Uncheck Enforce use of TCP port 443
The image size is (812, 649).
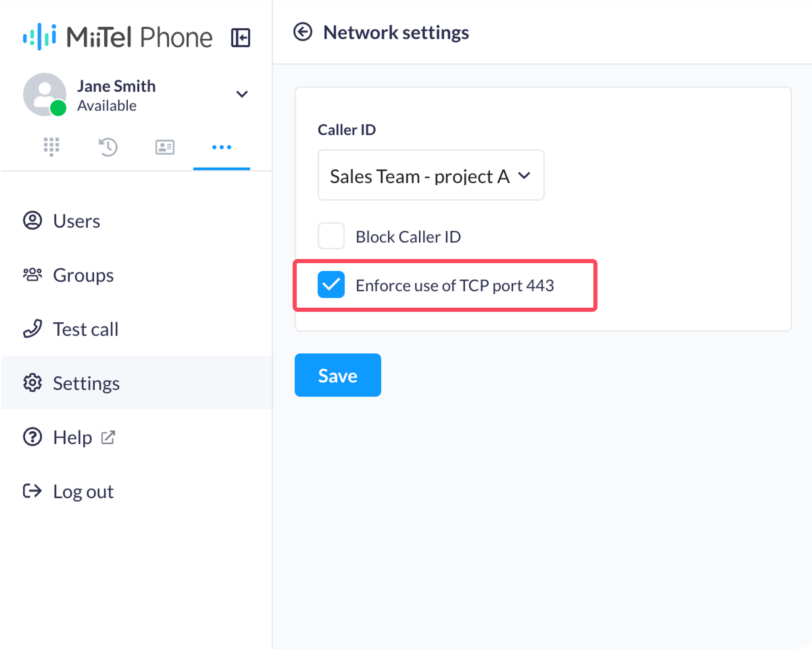[331, 285]
